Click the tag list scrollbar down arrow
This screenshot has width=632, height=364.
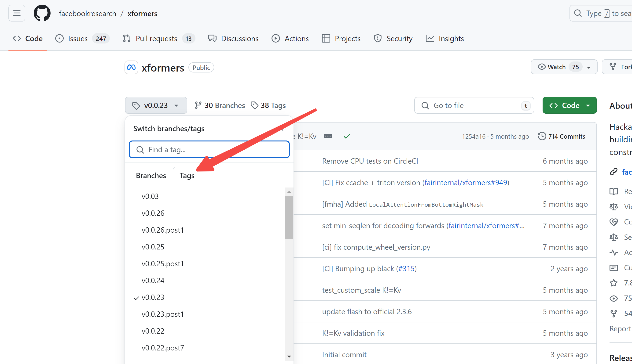pyautogui.click(x=289, y=357)
